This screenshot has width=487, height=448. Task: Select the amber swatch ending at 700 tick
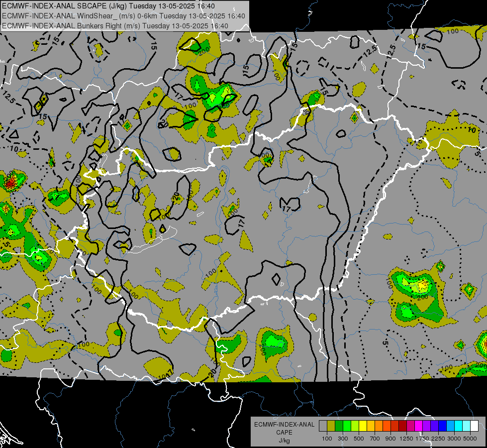pyautogui.click(x=371, y=426)
